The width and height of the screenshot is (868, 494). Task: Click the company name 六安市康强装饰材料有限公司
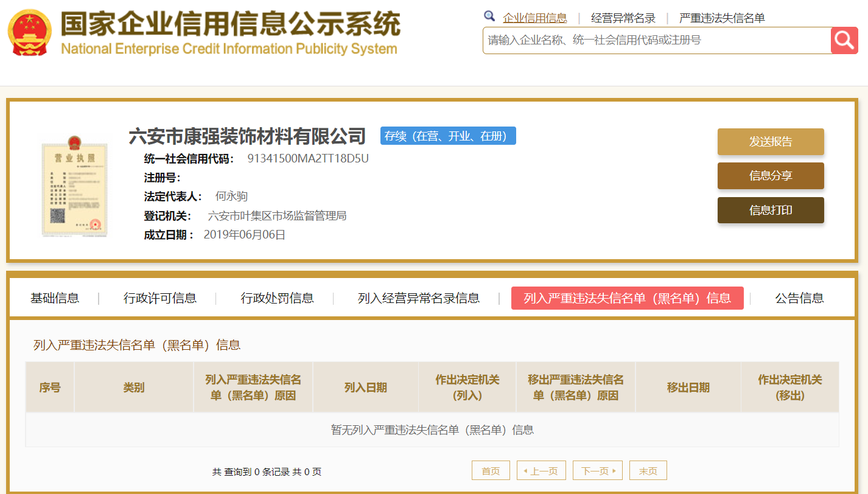[247, 136]
